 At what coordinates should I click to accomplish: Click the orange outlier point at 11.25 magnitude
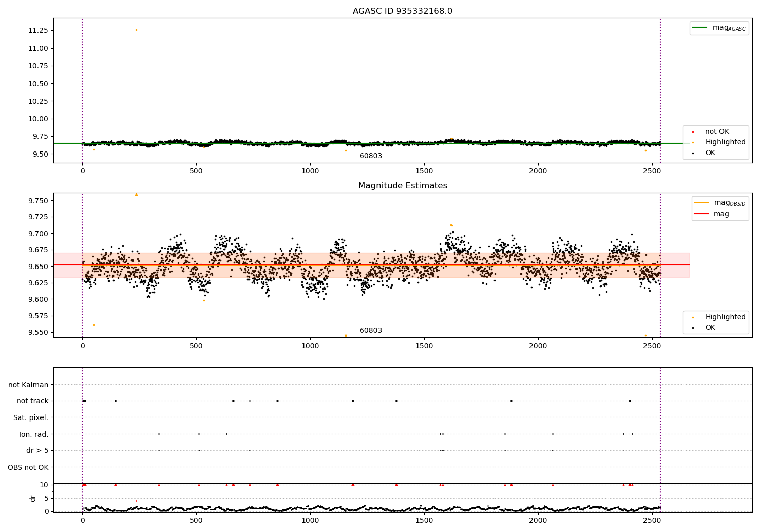click(136, 30)
